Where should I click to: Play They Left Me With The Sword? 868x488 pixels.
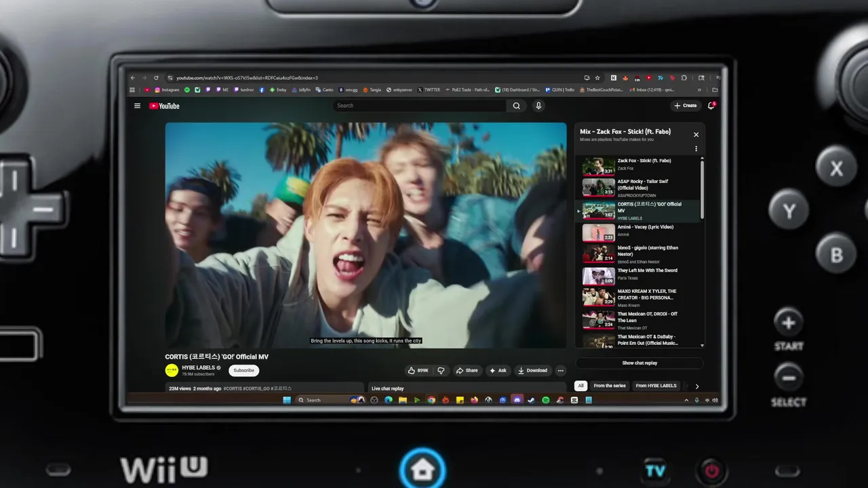point(639,276)
